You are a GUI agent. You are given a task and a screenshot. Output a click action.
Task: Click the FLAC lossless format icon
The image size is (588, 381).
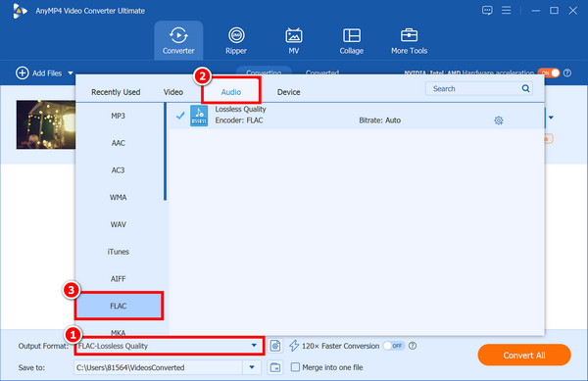click(x=199, y=116)
